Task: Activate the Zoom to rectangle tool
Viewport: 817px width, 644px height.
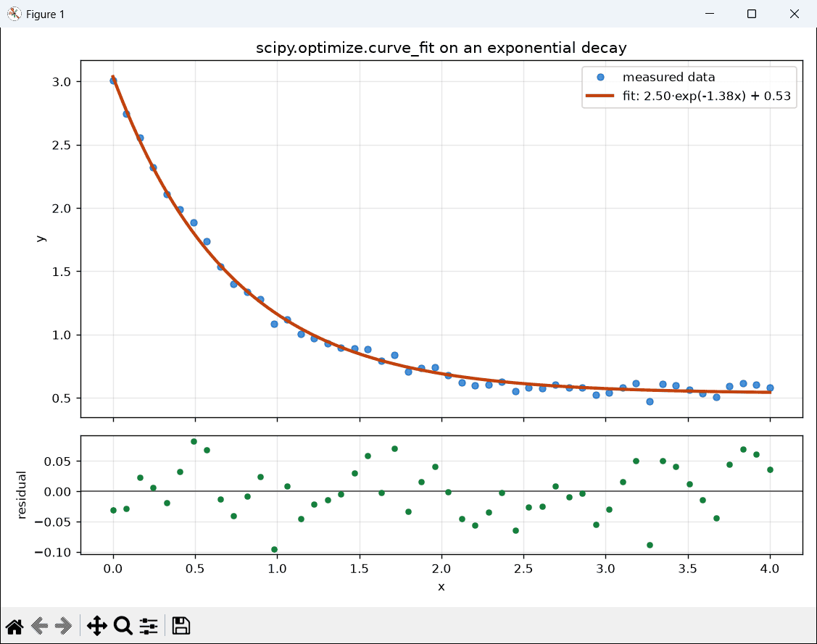Action: [123, 626]
